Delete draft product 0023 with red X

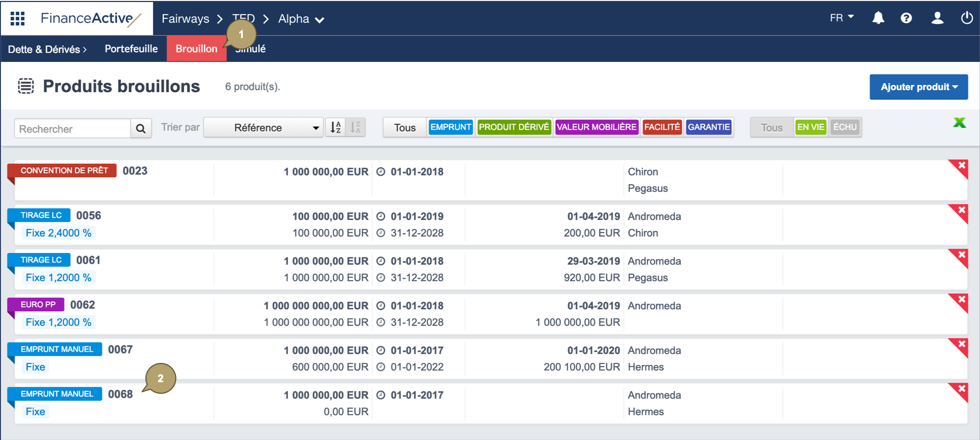(961, 166)
